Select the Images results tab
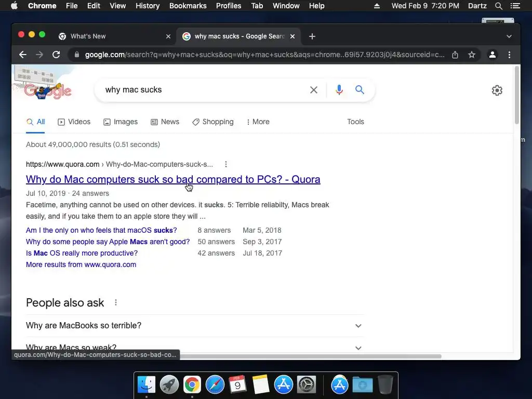Viewport: 532px width, 399px height. [121, 122]
